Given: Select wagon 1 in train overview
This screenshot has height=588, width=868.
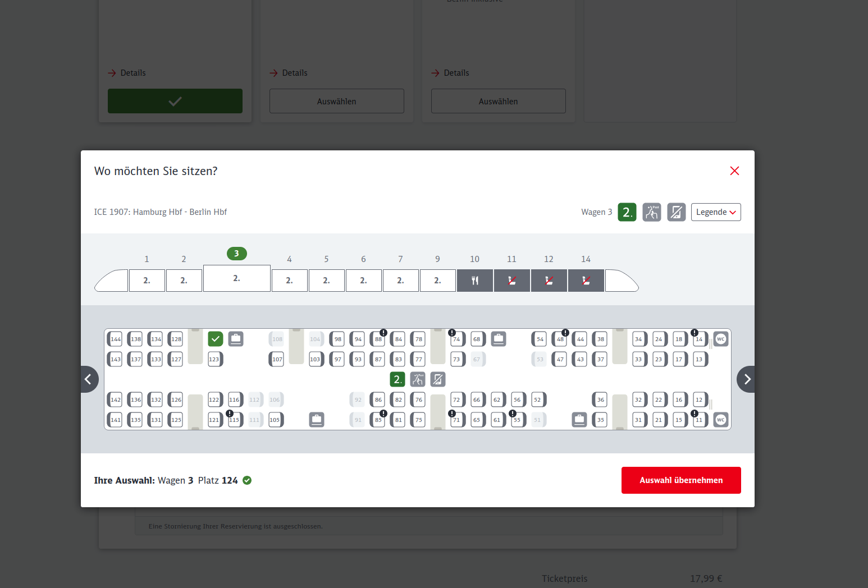Looking at the screenshot, I should [147, 281].
